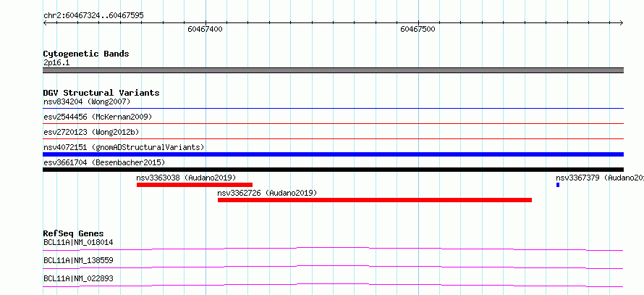This screenshot has height=295, width=644.
Task: Open variant esv2720123 (Wong2012b) label
Action: tap(91, 132)
